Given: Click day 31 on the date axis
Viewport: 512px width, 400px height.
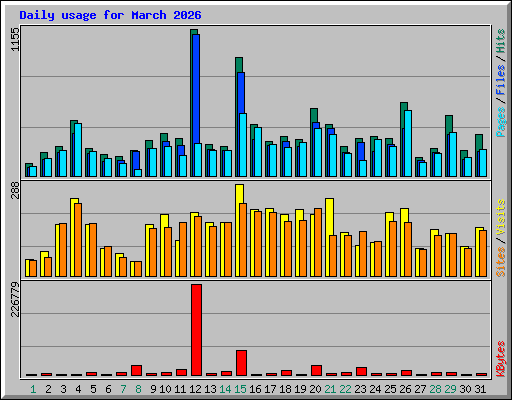Looking at the screenshot, I should (480, 389).
